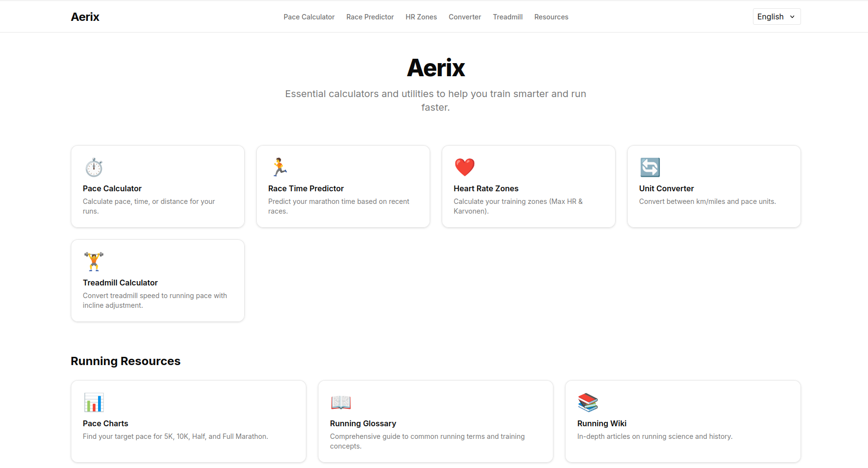The width and height of the screenshot is (868, 468).
Task: Click the open book Running Glossary icon
Action: pos(341,402)
